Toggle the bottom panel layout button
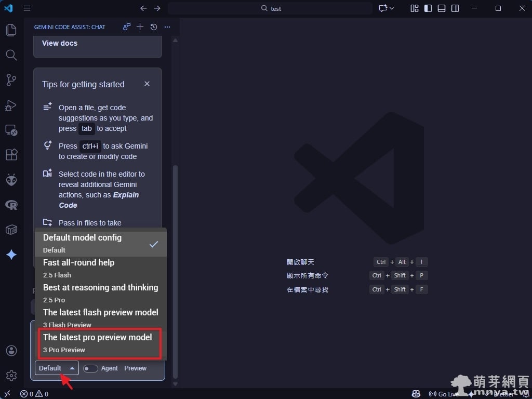The image size is (532, 399). click(442, 8)
